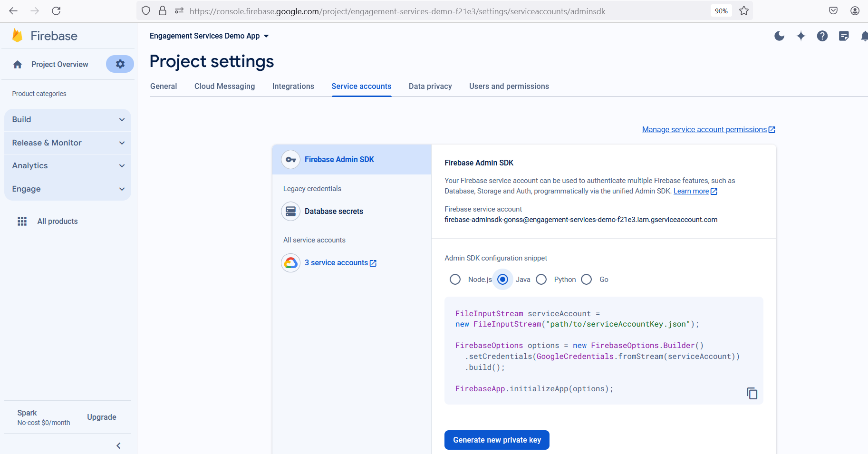Screen dimensions: 868x454
Task: Collapse the sidebar with the chevron arrow
Action: pos(118,445)
